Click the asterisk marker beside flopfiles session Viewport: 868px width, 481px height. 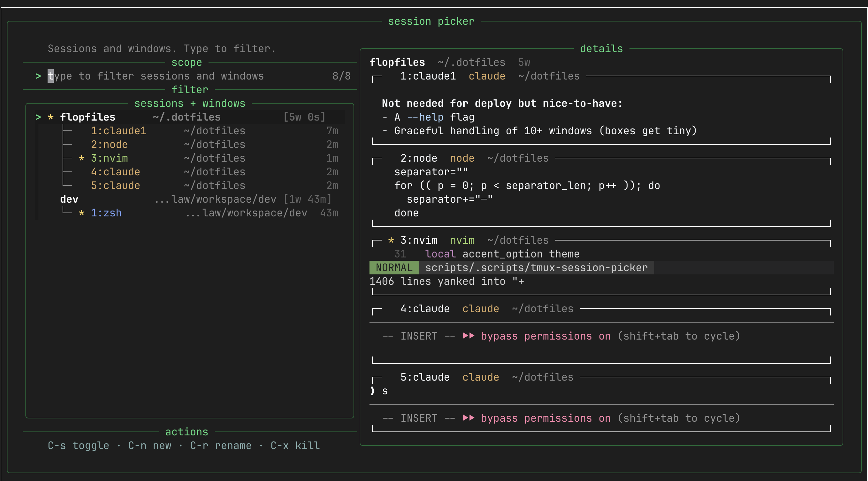(x=50, y=117)
